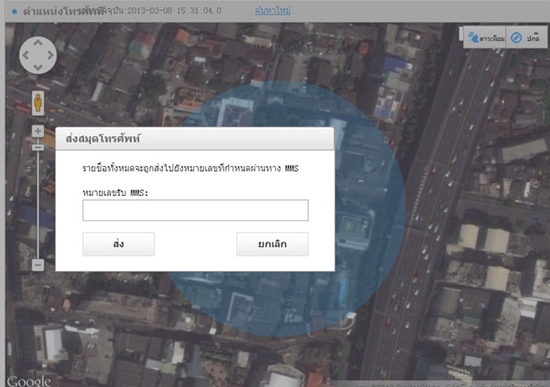Pan the map right with the right arrow

pos(50,55)
